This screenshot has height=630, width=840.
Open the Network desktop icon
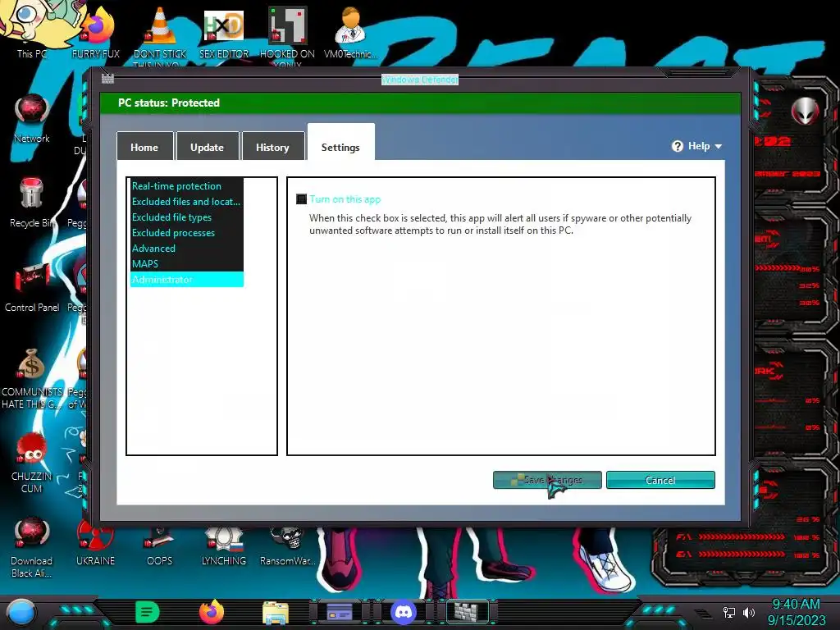[32, 118]
